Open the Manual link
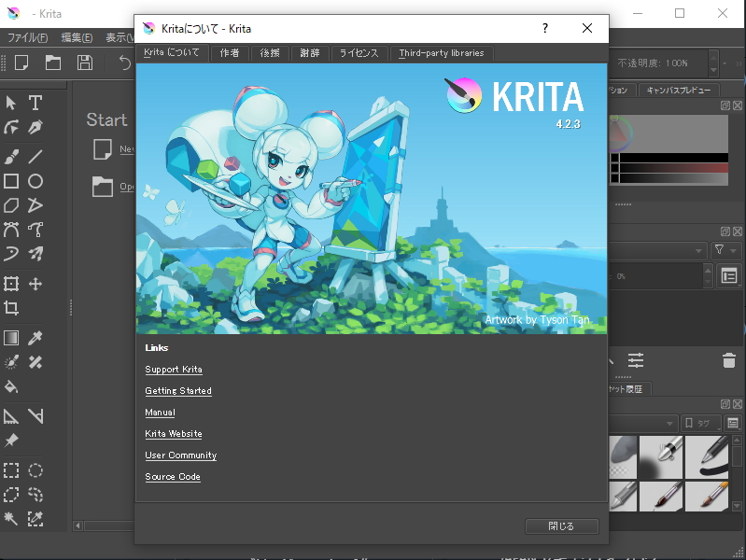The image size is (746, 560). click(160, 412)
